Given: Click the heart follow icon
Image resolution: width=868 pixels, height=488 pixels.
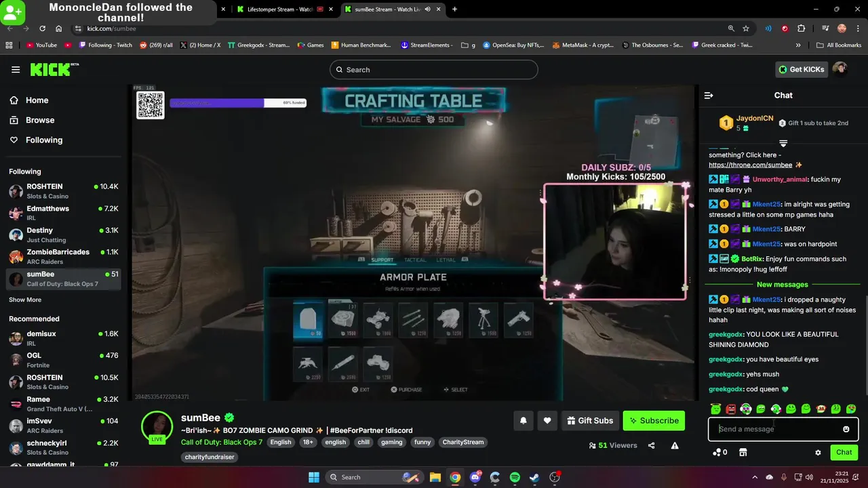Looking at the screenshot, I should coord(547,421).
